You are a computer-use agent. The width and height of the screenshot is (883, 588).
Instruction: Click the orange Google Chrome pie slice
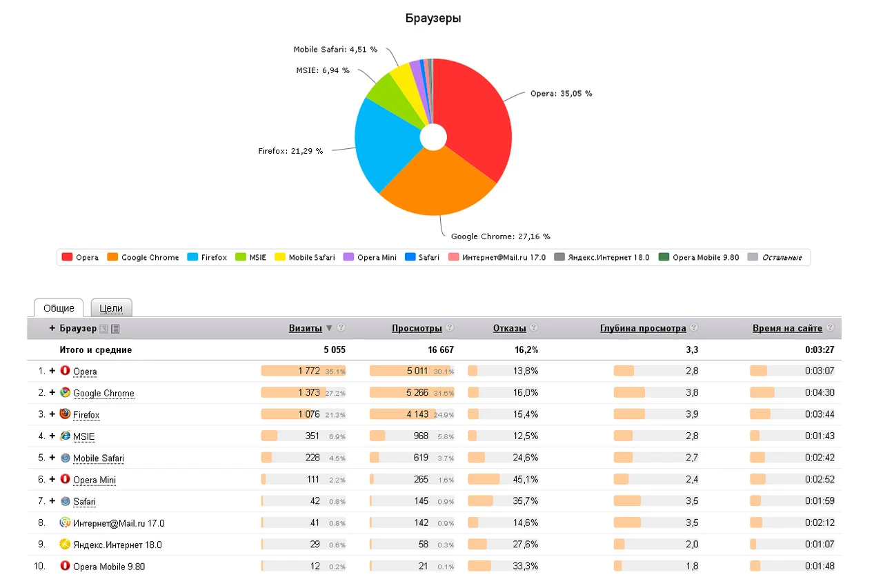point(435,183)
